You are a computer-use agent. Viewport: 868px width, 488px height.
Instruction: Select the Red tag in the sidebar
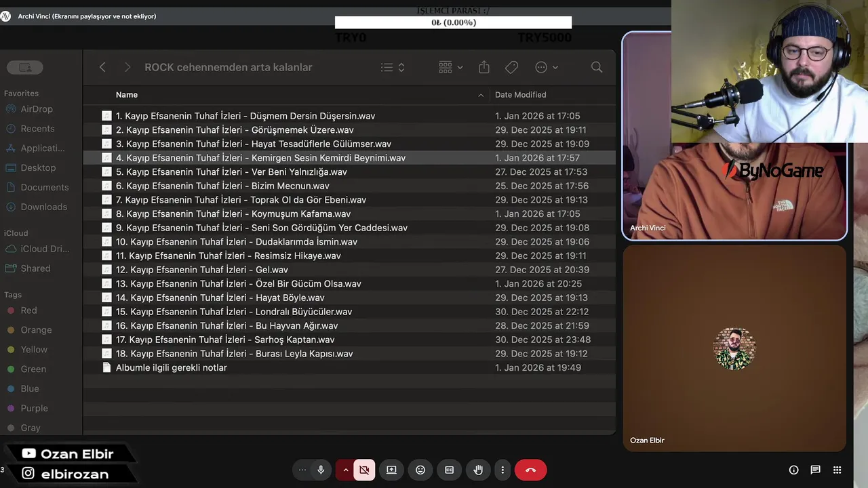[22, 310]
